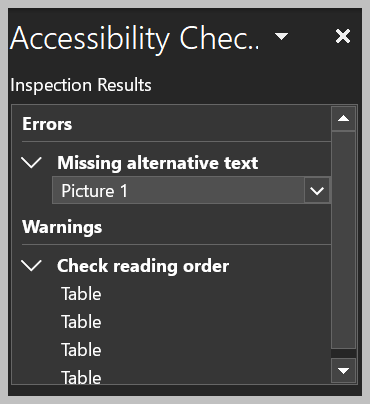Viewport: 370px width, 404px height.
Task: Click the Check reading order label
Action: pyautogui.click(x=143, y=266)
